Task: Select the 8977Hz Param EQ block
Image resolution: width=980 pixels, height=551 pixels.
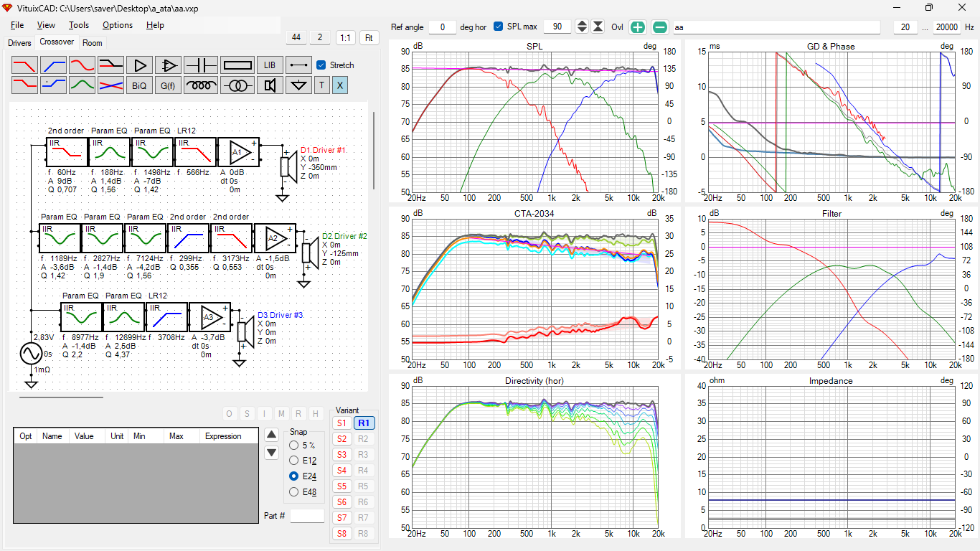Action: pos(81,317)
